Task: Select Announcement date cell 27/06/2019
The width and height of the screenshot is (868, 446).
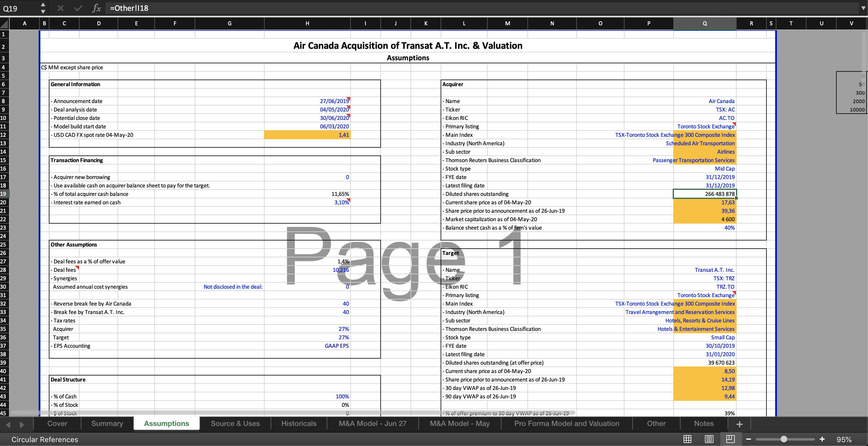Action: pyautogui.click(x=307, y=101)
